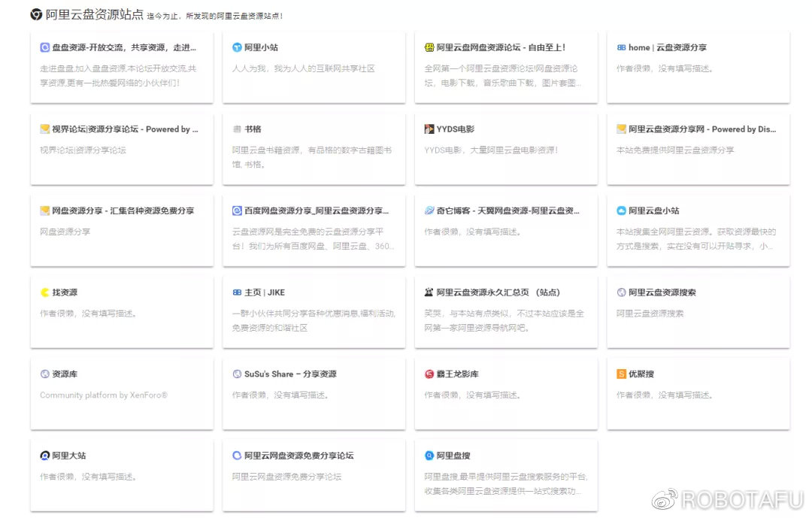
Task: Open the 书格 title link
Action: [253, 129]
